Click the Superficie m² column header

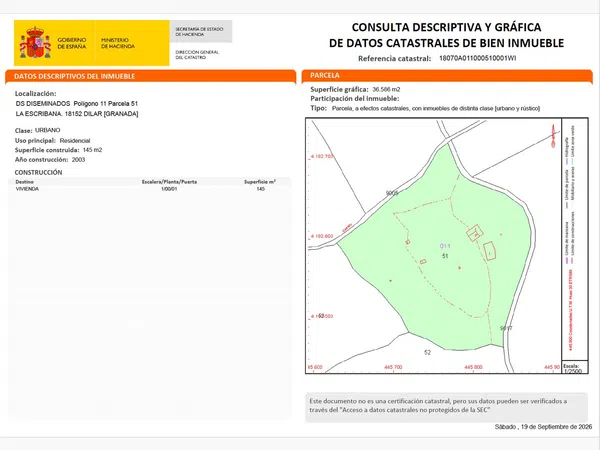click(260, 182)
